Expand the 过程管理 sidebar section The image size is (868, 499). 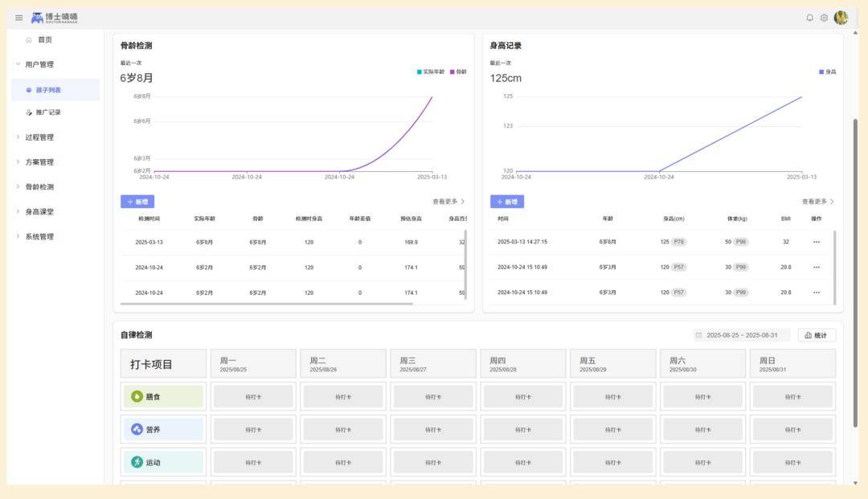click(39, 137)
